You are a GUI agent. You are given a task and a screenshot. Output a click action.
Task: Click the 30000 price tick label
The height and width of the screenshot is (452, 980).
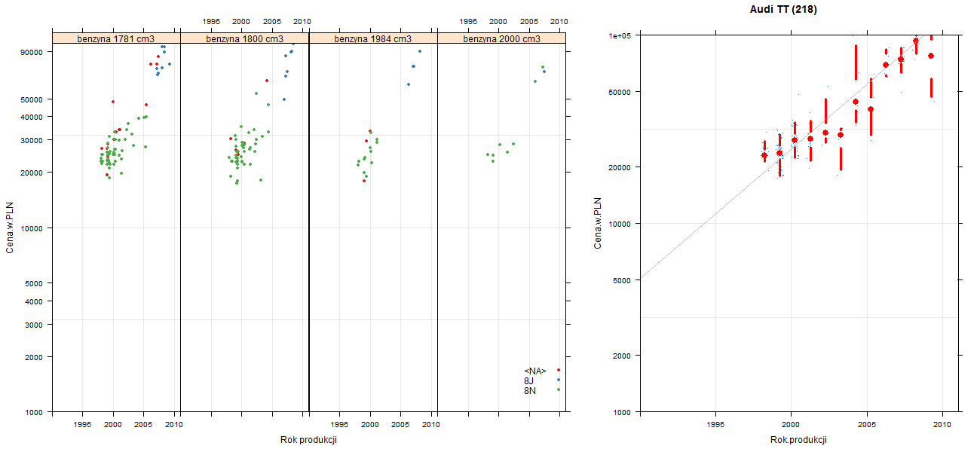pyautogui.click(x=34, y=140)
